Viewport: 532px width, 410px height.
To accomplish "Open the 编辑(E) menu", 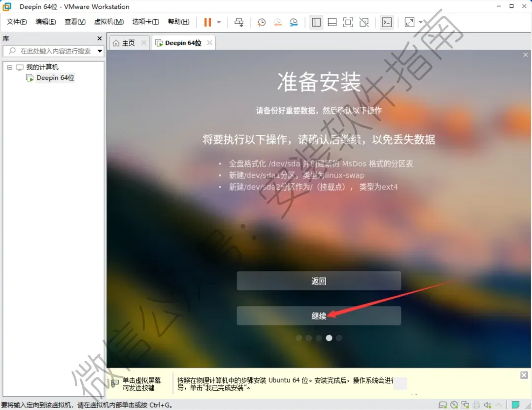I will [45, 22].
